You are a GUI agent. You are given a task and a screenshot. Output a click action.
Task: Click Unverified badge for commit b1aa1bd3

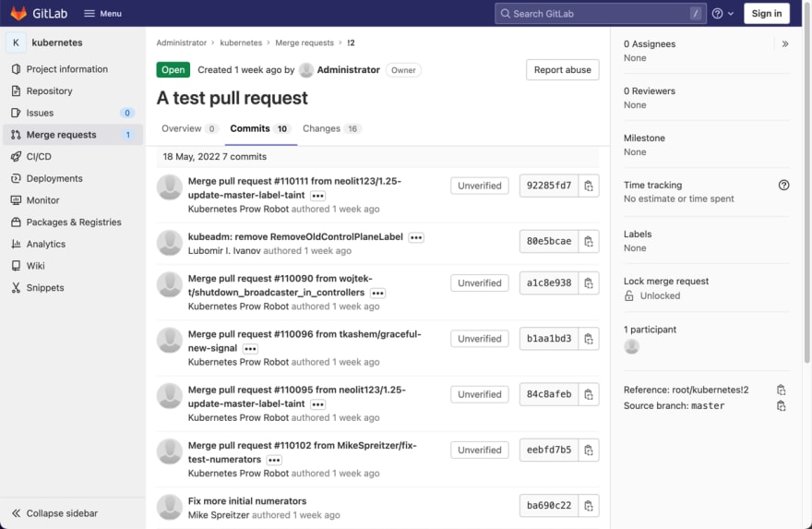pos(480,338)
